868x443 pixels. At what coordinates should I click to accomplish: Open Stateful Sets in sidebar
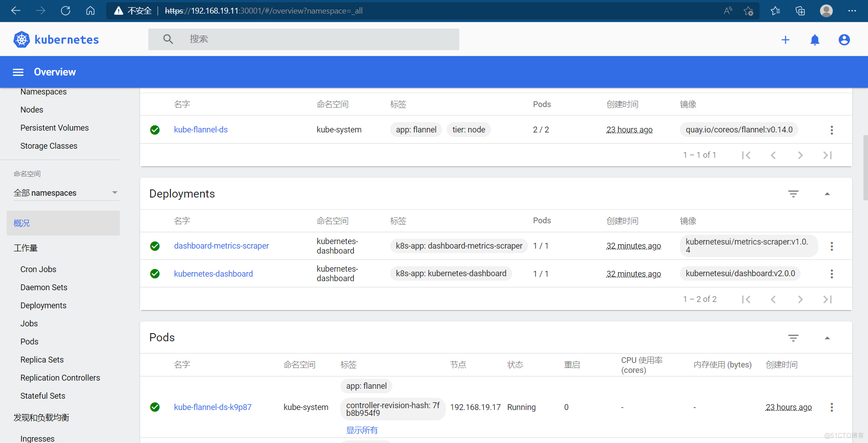pos(43,396)
